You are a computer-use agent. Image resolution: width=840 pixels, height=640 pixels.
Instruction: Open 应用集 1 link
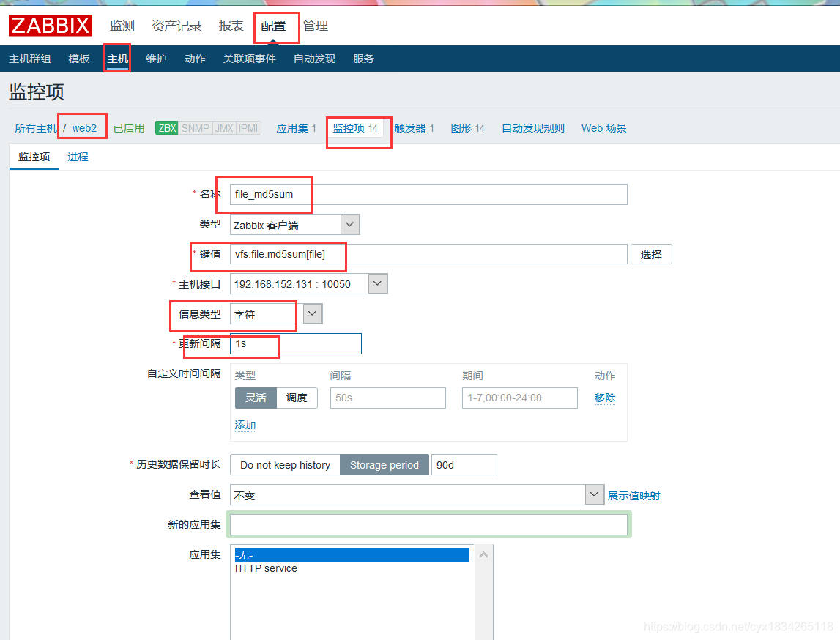tap(297, 128)
